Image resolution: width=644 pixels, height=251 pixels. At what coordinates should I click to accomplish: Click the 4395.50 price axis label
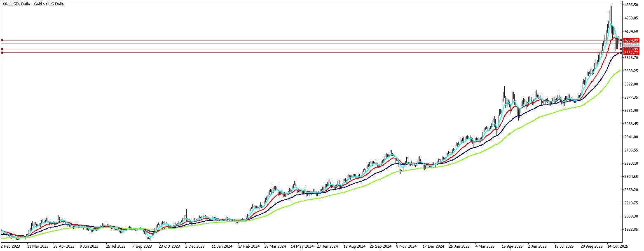632,5
